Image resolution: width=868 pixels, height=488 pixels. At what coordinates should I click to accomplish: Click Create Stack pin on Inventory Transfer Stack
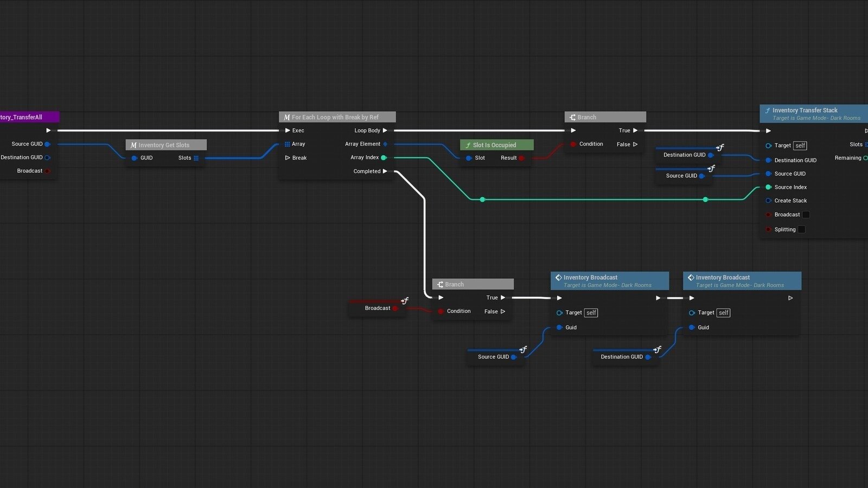(x=768, y=201)
